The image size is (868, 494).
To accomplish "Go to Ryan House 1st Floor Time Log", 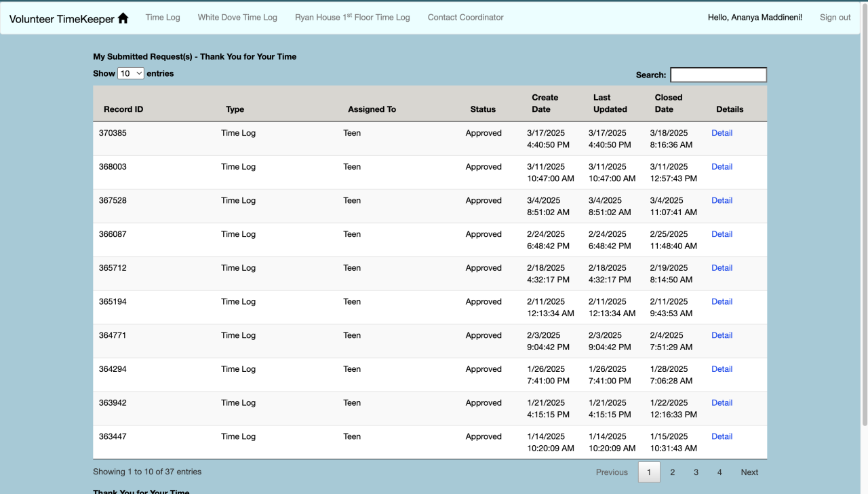I will tap(352, 18).
